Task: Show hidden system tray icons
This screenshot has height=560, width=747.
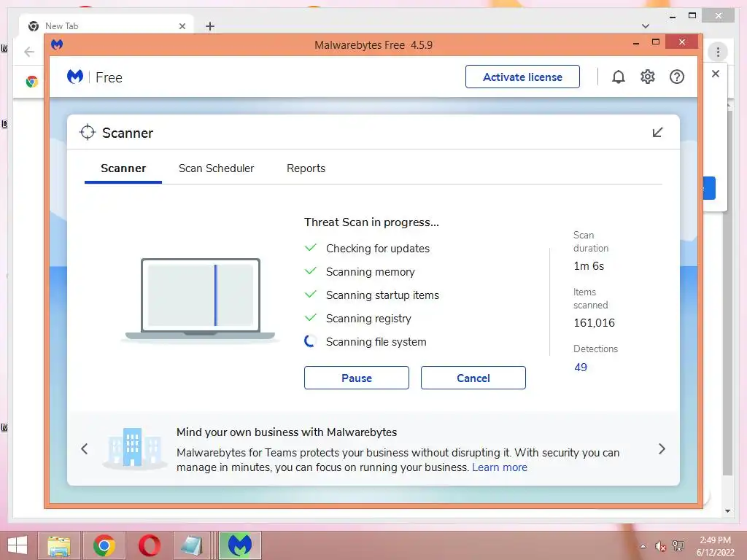Action: [643, 546]
